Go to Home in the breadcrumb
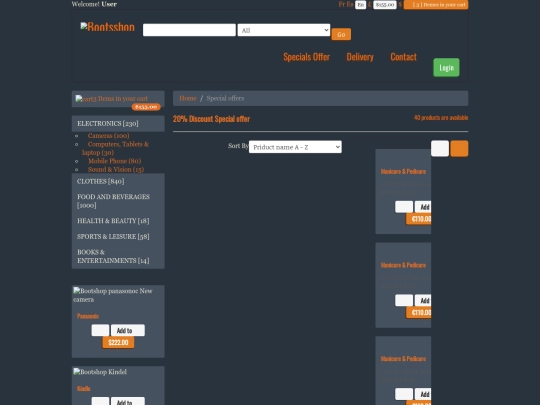The height and width of the screenshot is (405, 540). (x=188, y=98)
